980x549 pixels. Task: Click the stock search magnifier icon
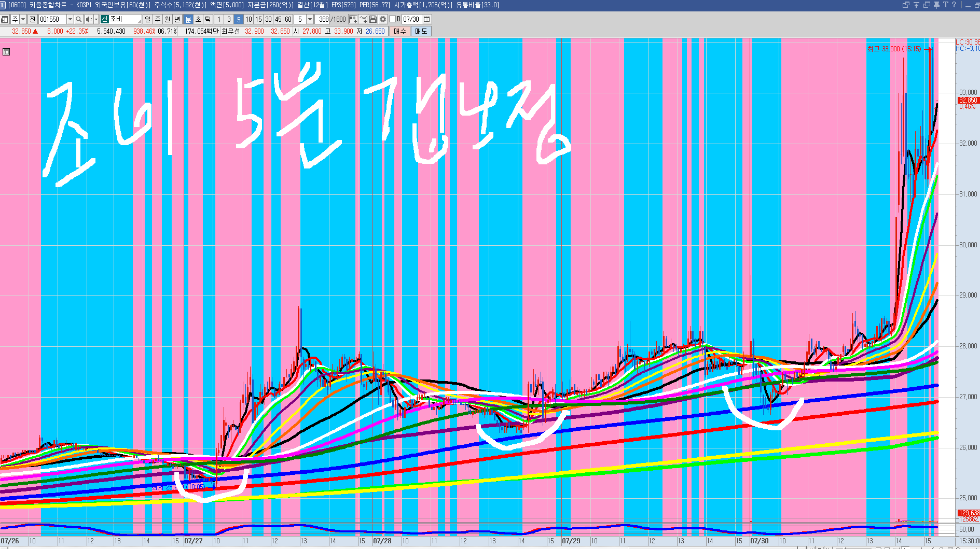pyautogui.click(x=78, y=19)
